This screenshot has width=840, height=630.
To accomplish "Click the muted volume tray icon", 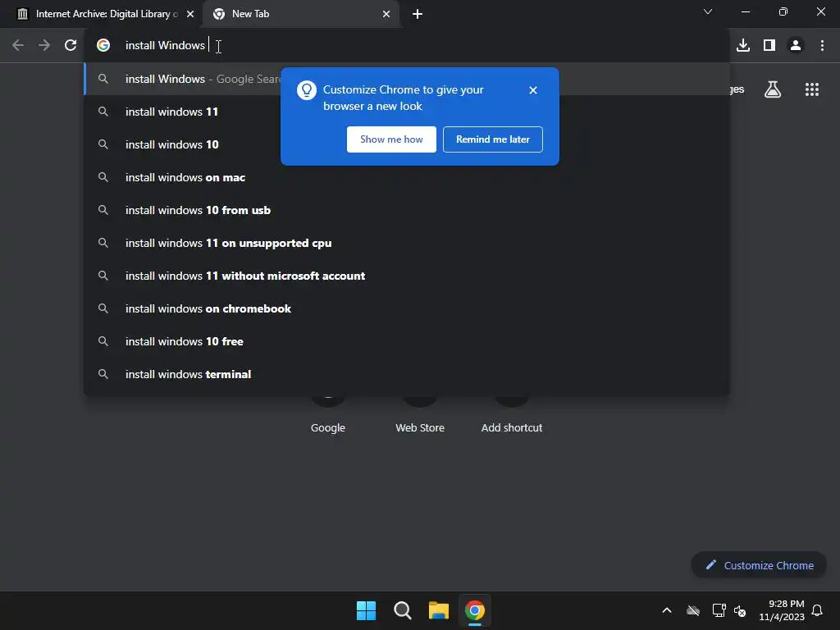I will tap(740, 610).
